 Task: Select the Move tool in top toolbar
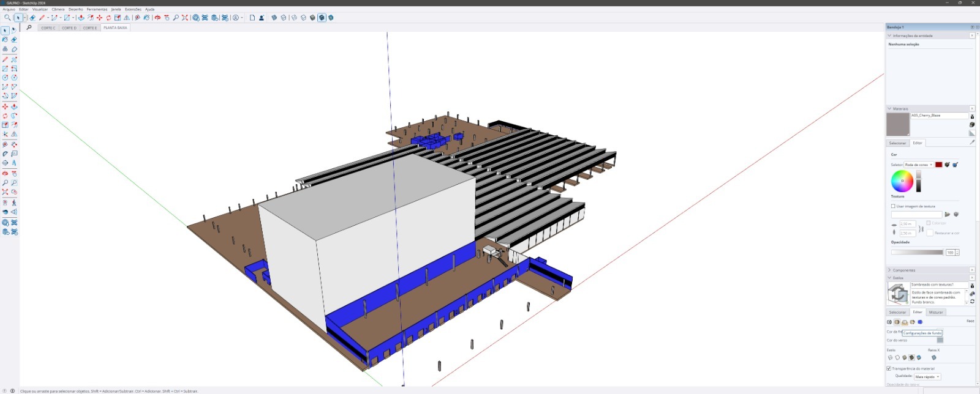pos(99,18)
